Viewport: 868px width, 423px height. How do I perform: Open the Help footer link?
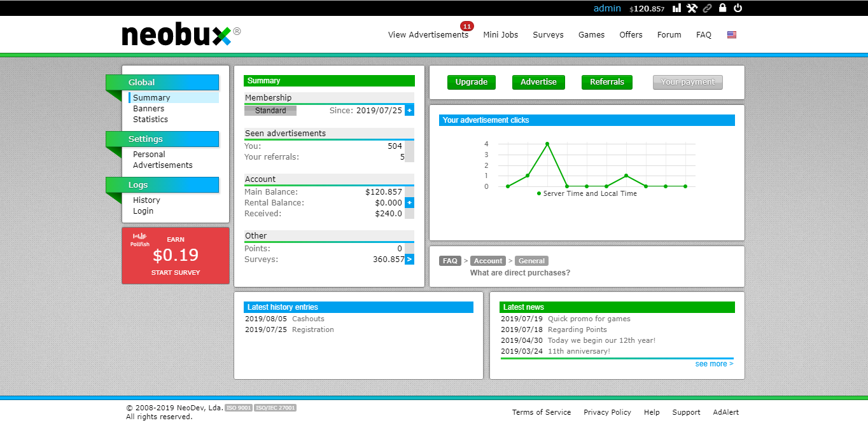click(652, 412)
